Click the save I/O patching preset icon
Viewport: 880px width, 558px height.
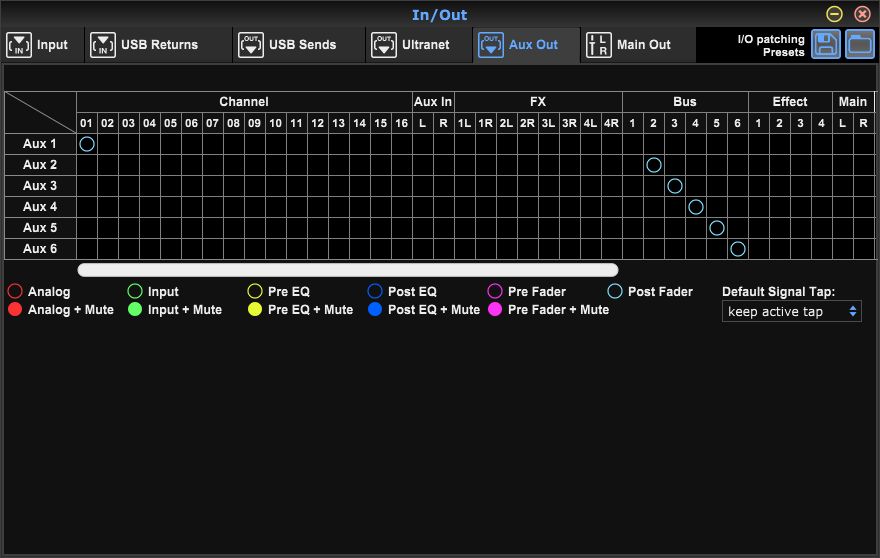click(825, 45)
